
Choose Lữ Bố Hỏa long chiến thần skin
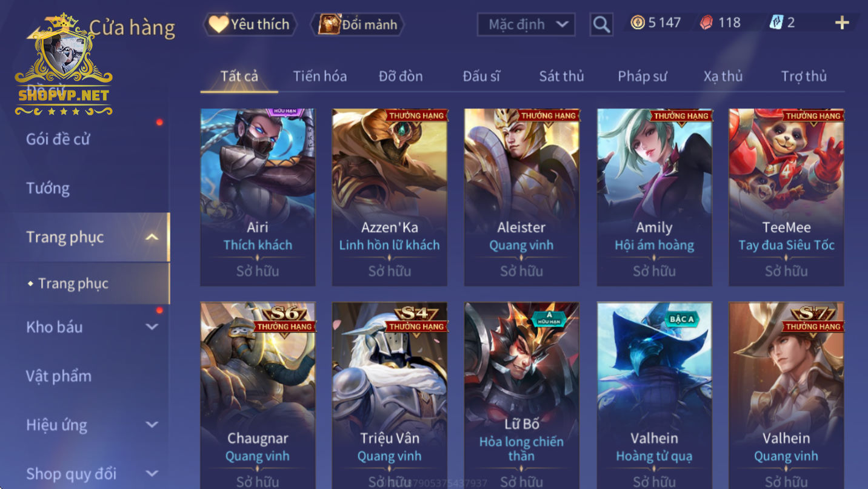coord(521,396)
